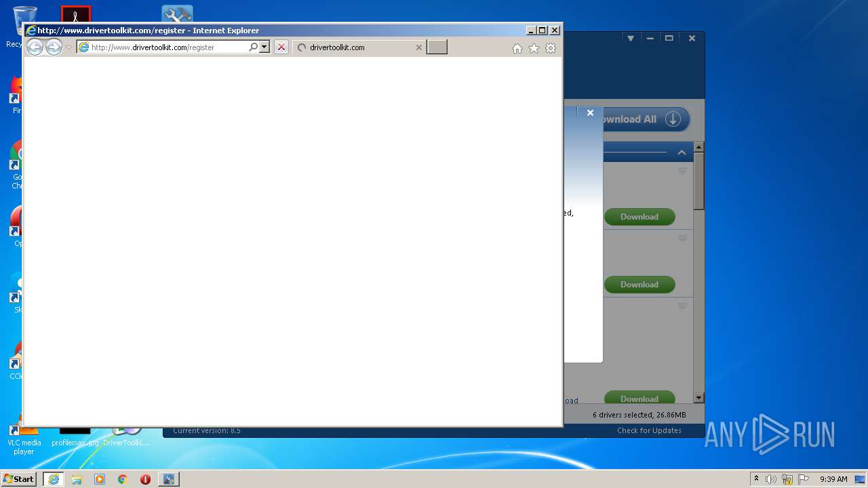Open IE tools gear menu
This screenshot has height=488, width=868.
point(551,48)
